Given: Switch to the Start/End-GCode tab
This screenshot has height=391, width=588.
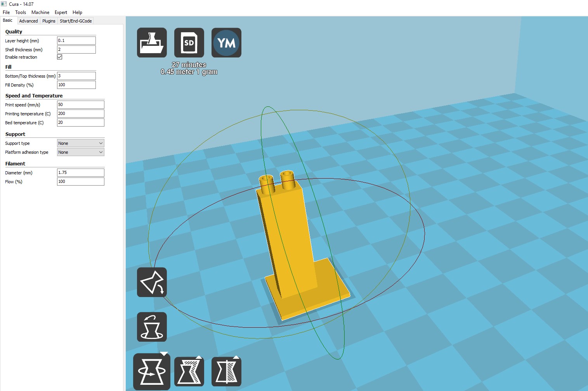Looking at the screenshot, I should click(76, 21).
